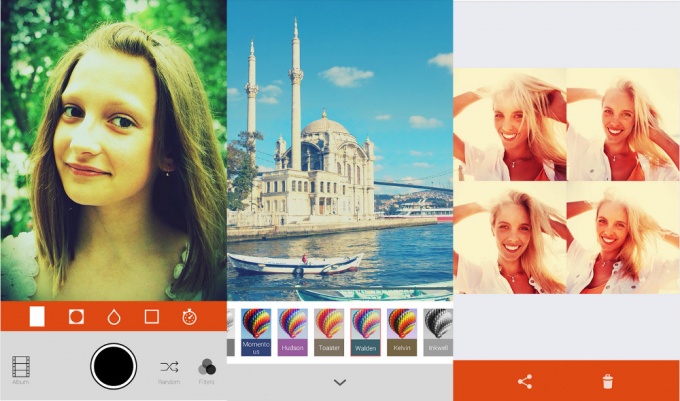Toggle the blur droplet icon

(114, 317)
